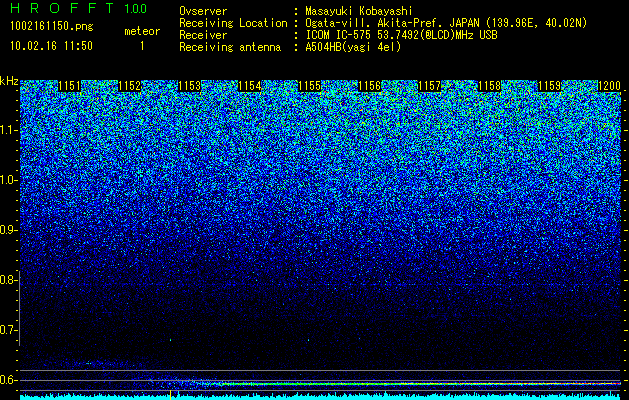Click the 0.6 kHz axis label

[7, 380]
